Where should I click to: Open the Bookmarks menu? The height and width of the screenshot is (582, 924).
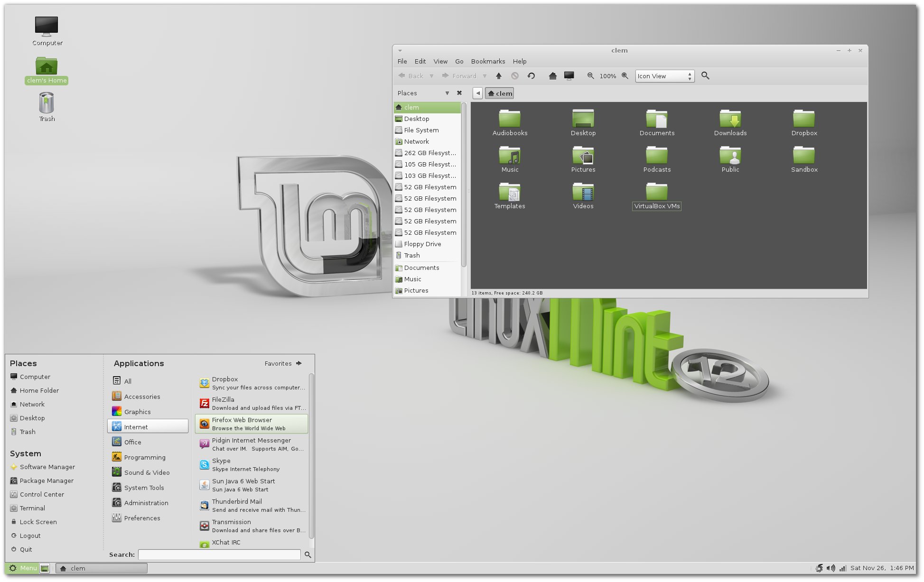488,61
